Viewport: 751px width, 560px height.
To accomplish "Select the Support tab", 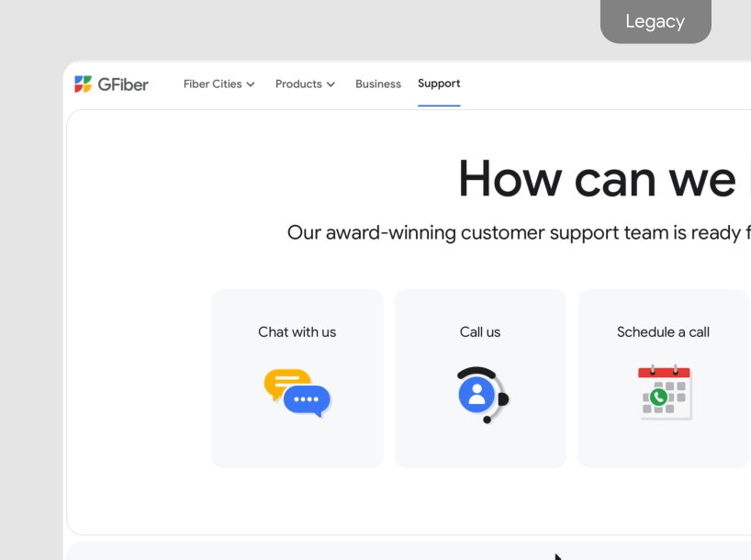I will pyautogui.click(x=439, y=84).
